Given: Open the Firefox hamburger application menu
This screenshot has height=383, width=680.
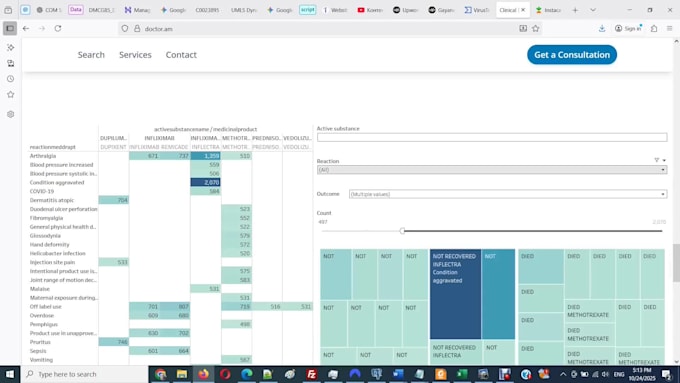Looking at the screenshot, I should (670, 29).
